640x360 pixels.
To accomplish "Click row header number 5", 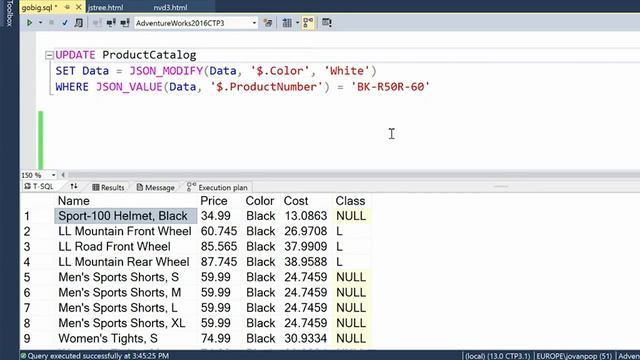I will [x=27, y=278].
